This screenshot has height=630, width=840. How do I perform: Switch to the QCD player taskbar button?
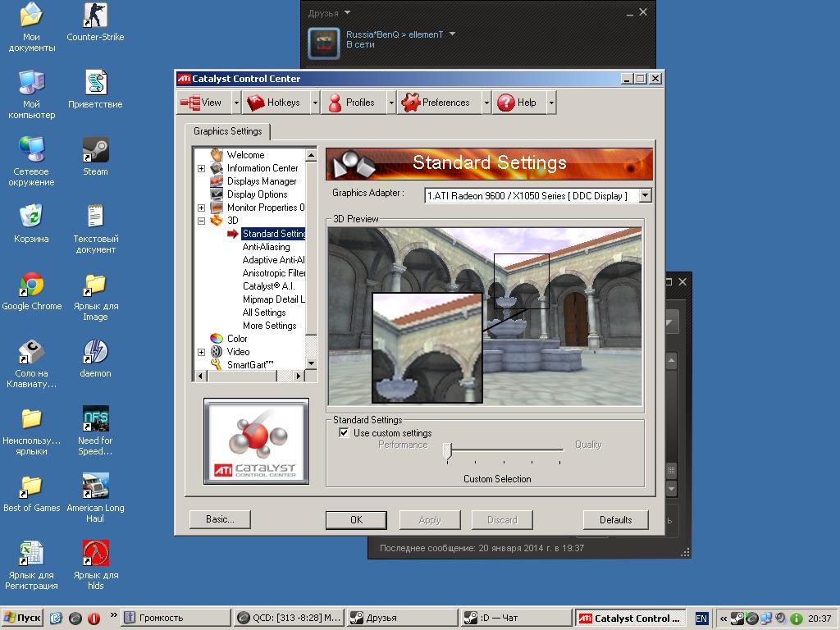click(x=289, y=618)
